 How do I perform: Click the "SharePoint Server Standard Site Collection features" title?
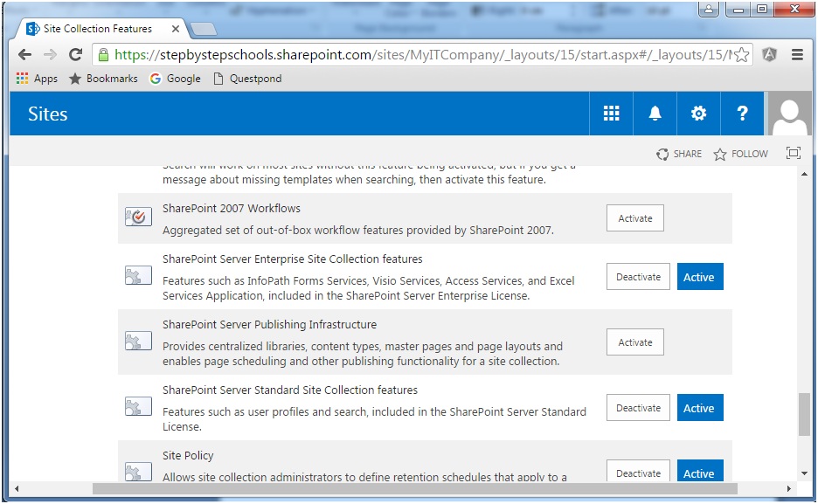click(x=290, y=390)
